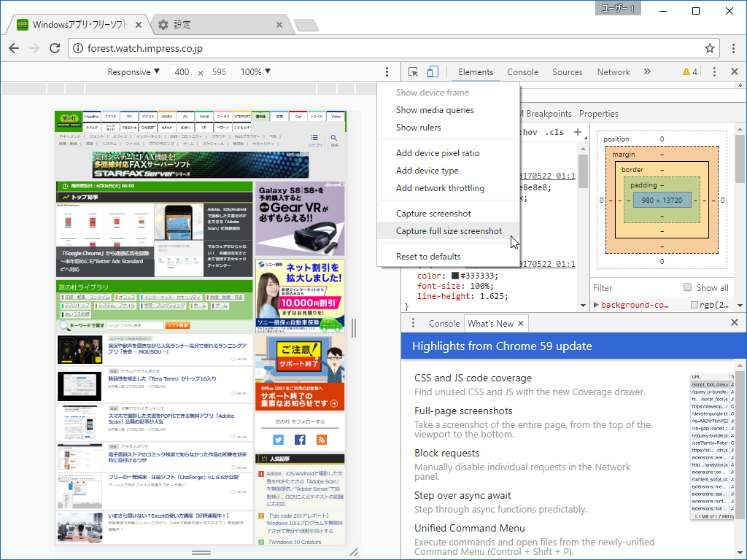Switch to the Sources tab
Image resolution: width=747 pixels, height=560 pixels.
[x=568, y=72]
